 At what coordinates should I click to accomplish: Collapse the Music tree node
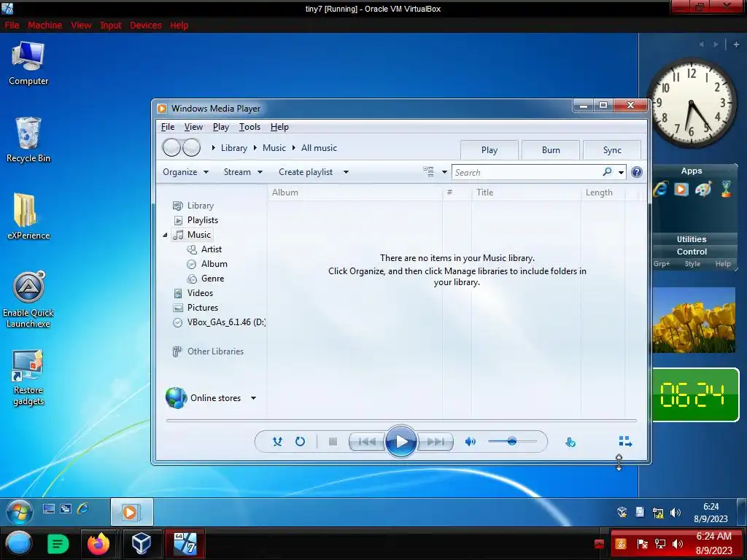[166, 235]
